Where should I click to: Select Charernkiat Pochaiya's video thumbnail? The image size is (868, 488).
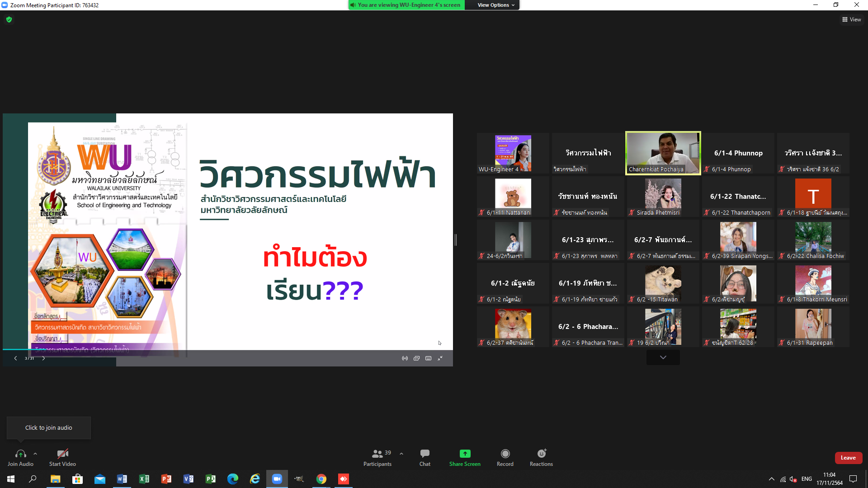pyautogui.click(x=663, y=153)
